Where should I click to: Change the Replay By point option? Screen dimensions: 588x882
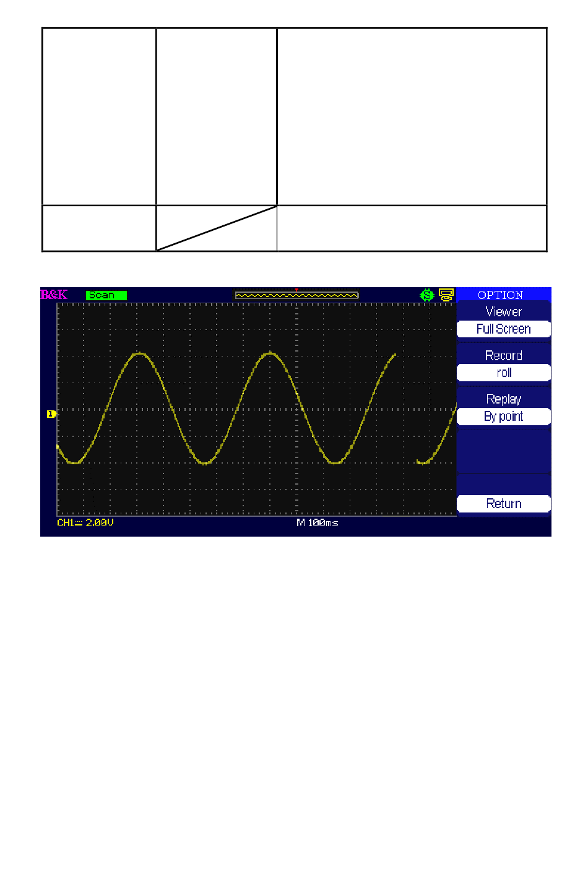coord(503,417)
